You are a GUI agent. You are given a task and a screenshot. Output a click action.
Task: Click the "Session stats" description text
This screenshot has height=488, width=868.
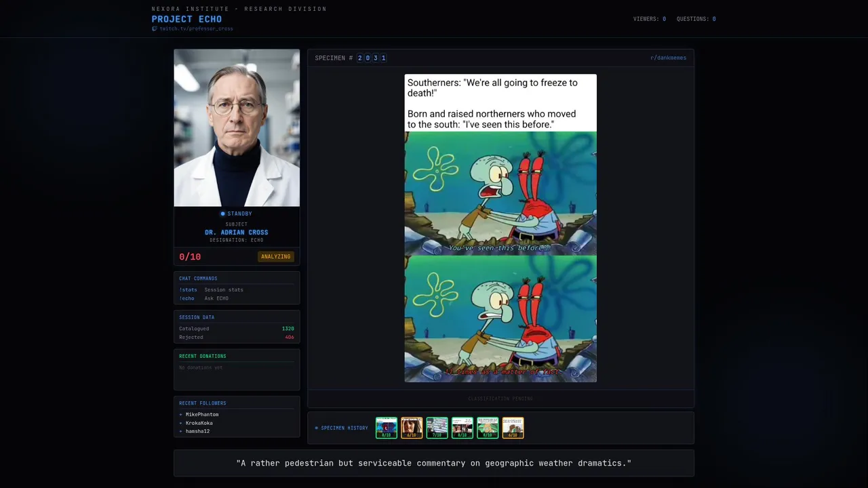click(224, 289)
